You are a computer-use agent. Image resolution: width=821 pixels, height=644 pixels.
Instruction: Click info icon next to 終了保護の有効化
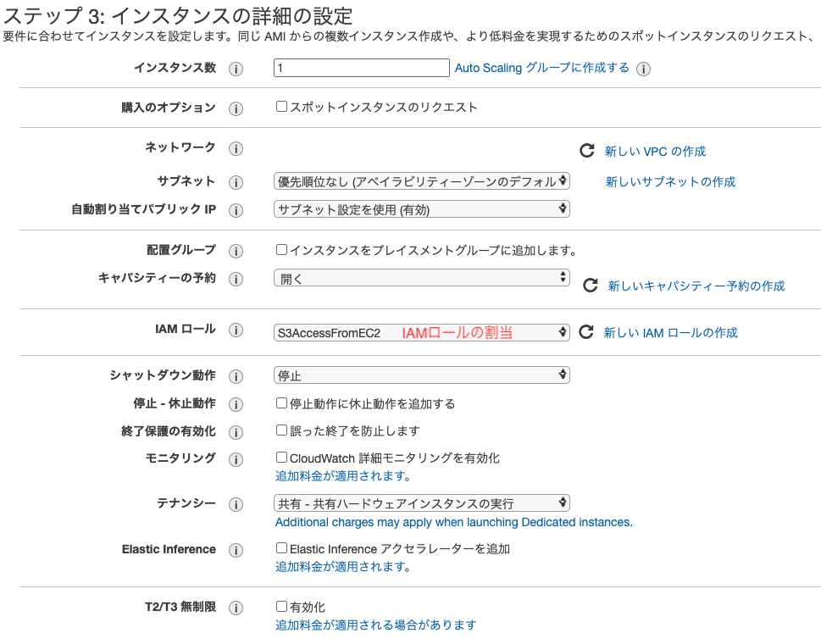pos(236,432)
